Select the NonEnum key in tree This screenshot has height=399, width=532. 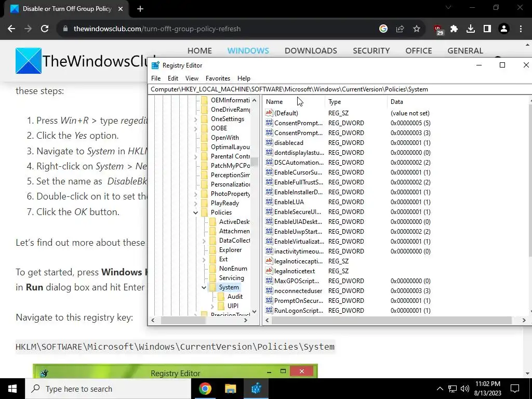pyautogui.click(x=233, y=269)
